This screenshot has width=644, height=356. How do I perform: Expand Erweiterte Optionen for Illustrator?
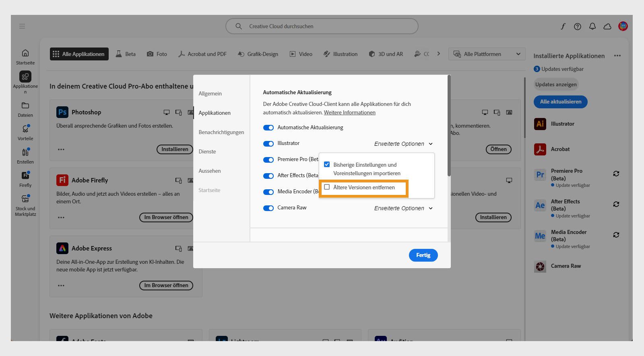point(403,144)
